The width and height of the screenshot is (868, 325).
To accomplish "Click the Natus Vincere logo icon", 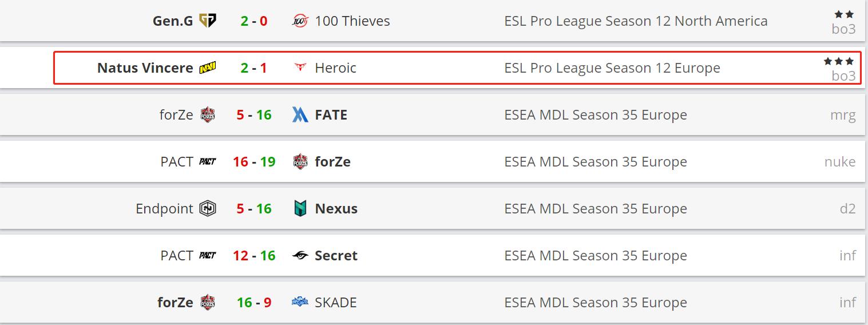I will [207, 68].
